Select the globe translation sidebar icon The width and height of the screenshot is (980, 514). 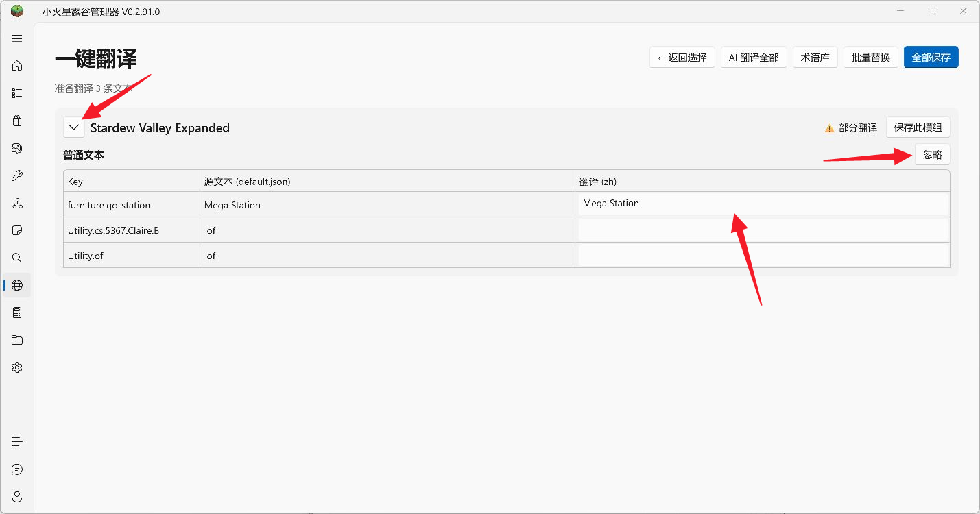pyautogui.click(x=17, y=285)
